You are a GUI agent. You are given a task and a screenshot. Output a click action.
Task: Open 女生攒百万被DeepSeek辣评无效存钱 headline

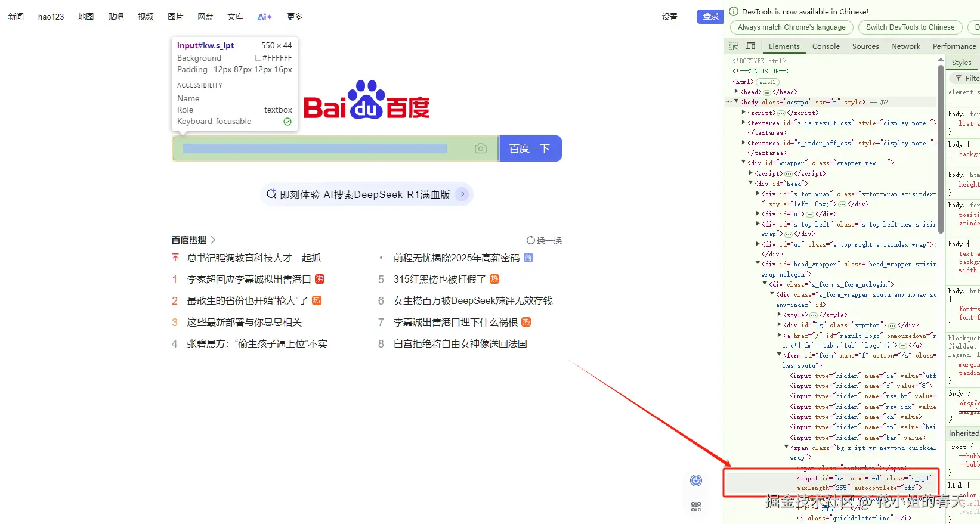pyautogui.click(x=473, y=300)
